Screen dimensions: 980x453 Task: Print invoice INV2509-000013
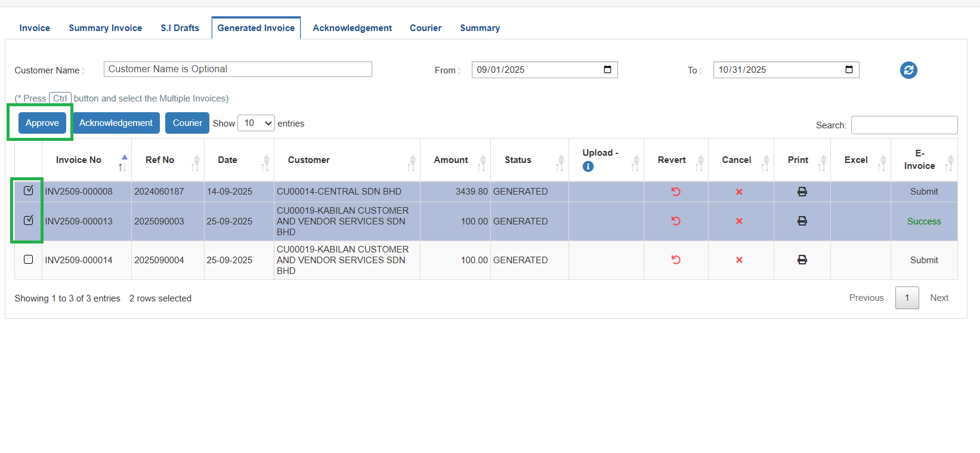click(802, 221)
